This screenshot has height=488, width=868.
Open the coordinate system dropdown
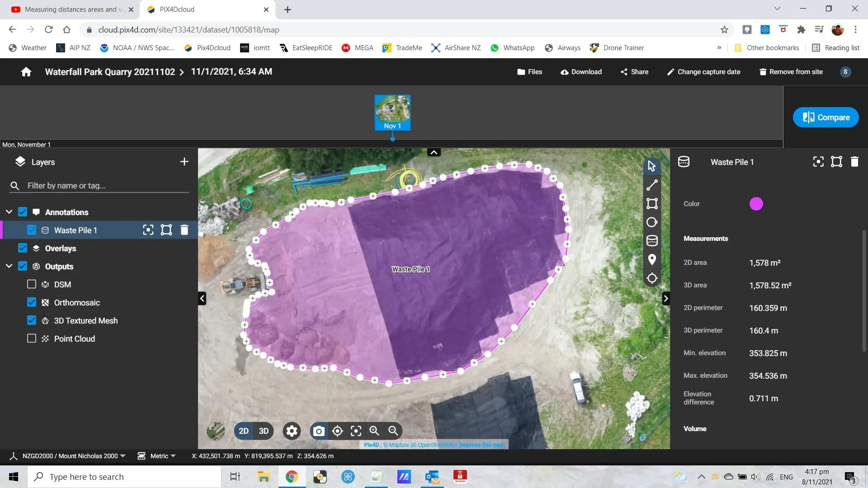pos(74,456)
